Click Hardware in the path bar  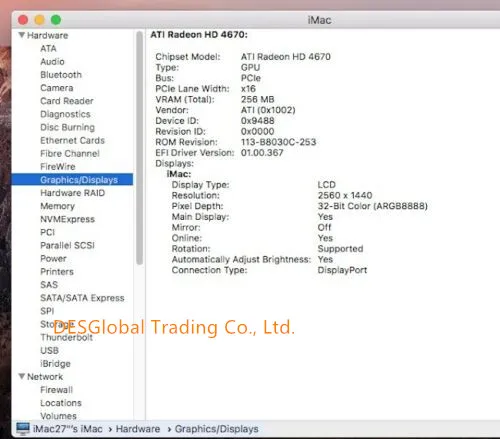coord(138,429)
